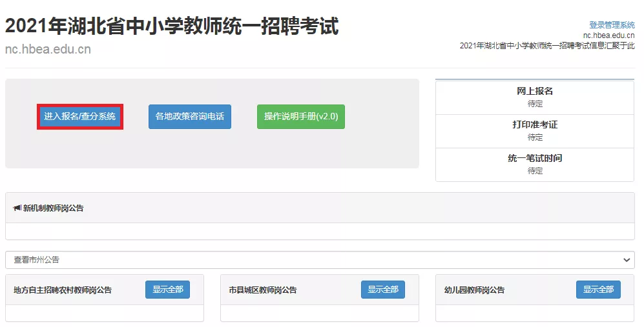
Task: Open 各地政策咨询电话 button
Action: click(x=190, y=117)
